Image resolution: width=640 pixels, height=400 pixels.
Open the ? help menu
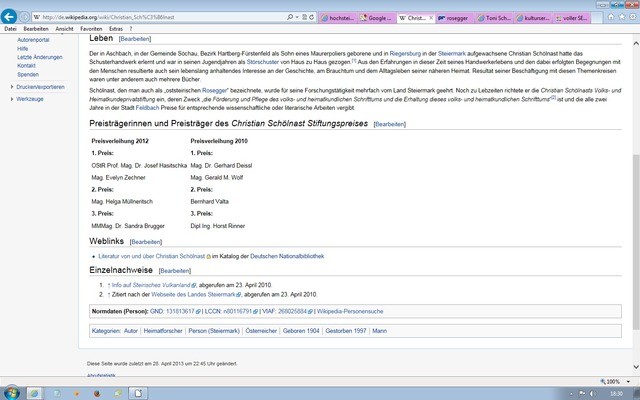click(x=131, y=29)
